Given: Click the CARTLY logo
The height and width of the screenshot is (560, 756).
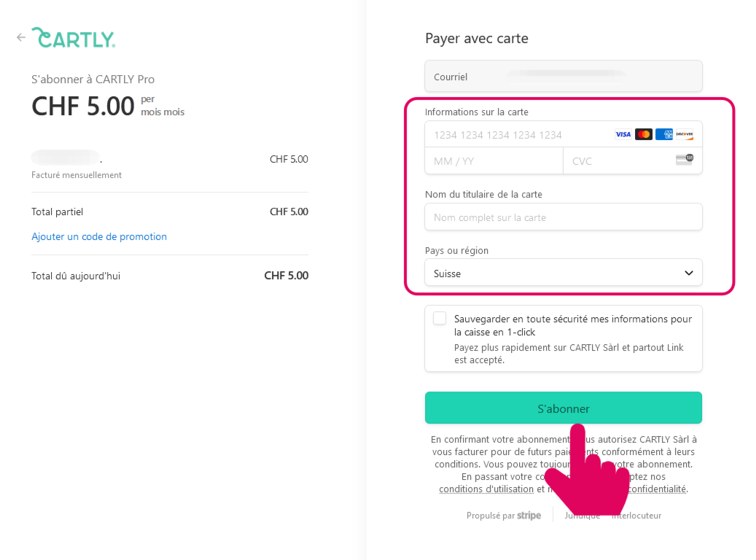Looking at the screenshot, I should pyautogui.click(x=74, y=38).
